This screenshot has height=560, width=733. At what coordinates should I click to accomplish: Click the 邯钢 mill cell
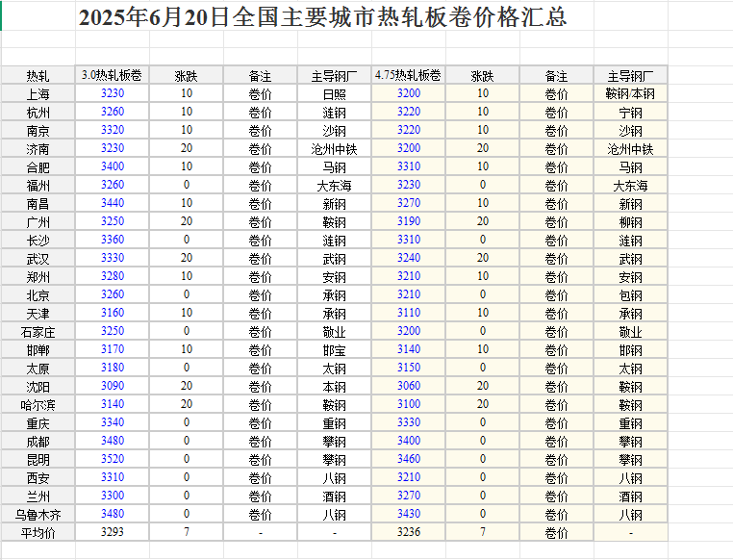[x=630, y=349]
